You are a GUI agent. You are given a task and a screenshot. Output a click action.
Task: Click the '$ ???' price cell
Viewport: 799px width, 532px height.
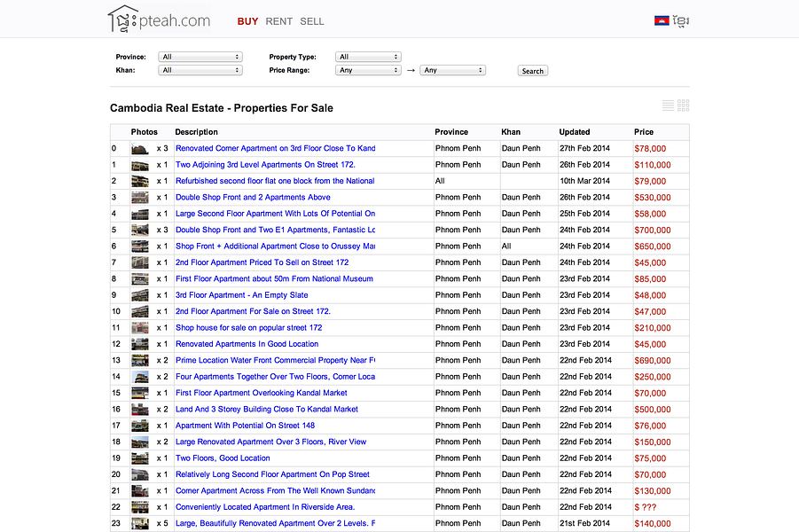pos(645,507)
